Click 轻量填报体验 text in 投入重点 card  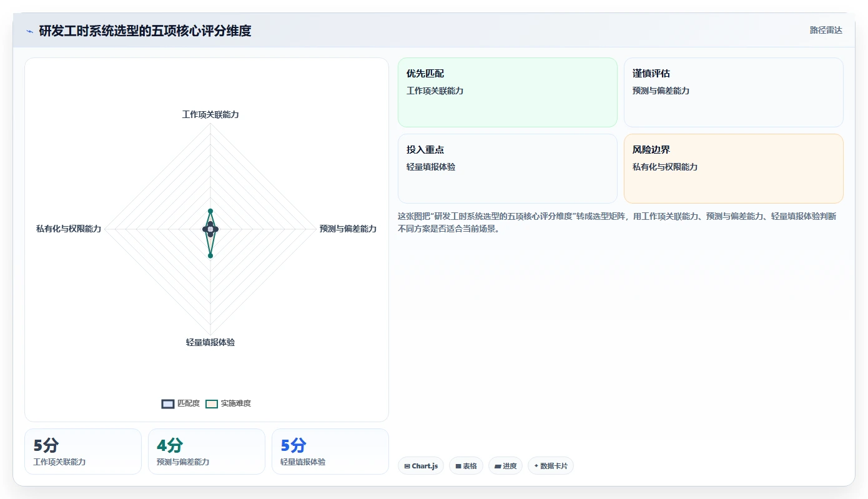431,167
